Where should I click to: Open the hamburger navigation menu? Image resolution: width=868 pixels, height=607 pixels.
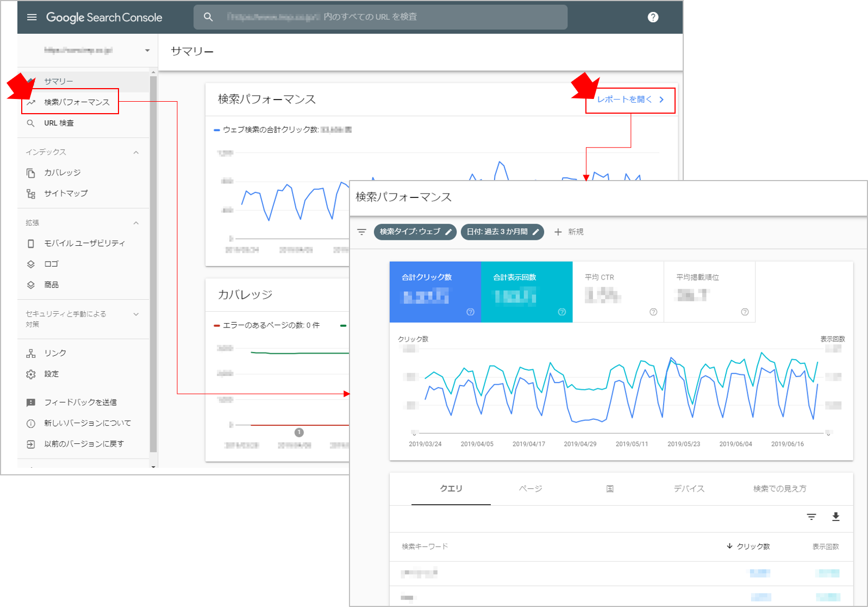32,17
